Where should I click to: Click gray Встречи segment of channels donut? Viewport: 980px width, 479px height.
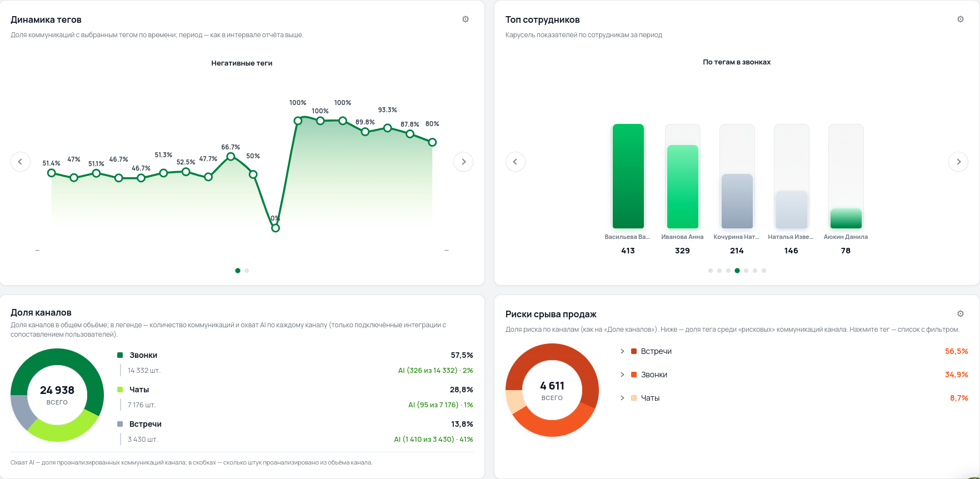click(x=22, y=412)
